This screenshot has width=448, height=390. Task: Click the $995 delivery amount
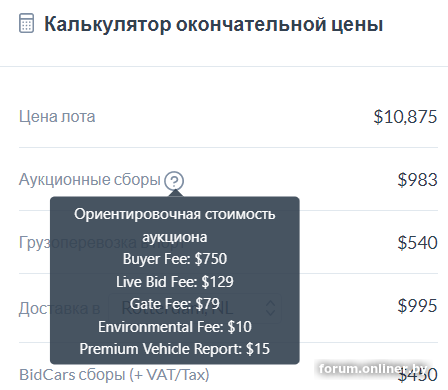[x=417, y=306]
